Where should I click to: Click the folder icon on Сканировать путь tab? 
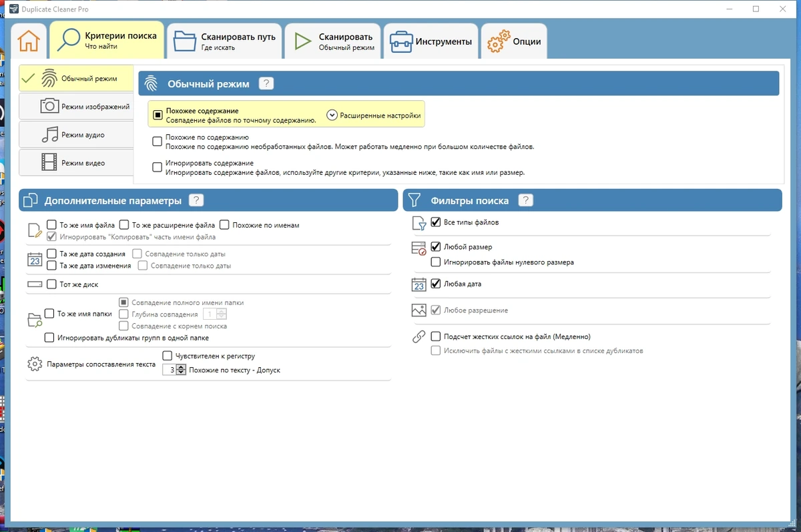(185, 41)
